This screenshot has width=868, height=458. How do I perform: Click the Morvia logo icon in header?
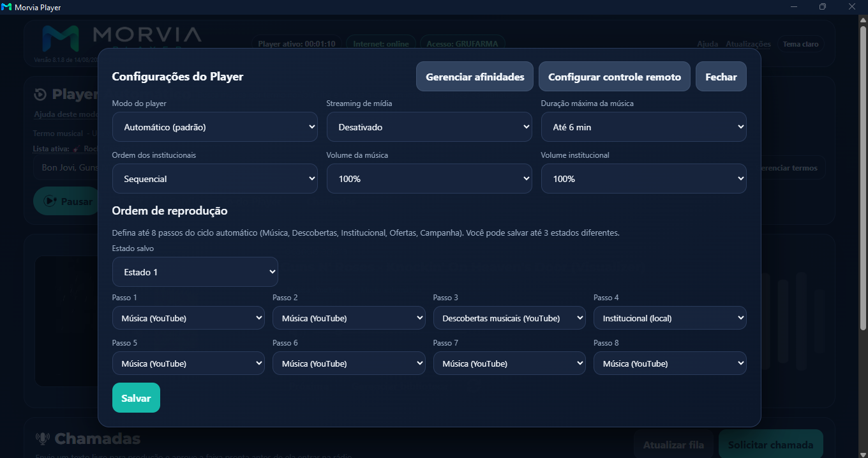click(x=60, y=38)
